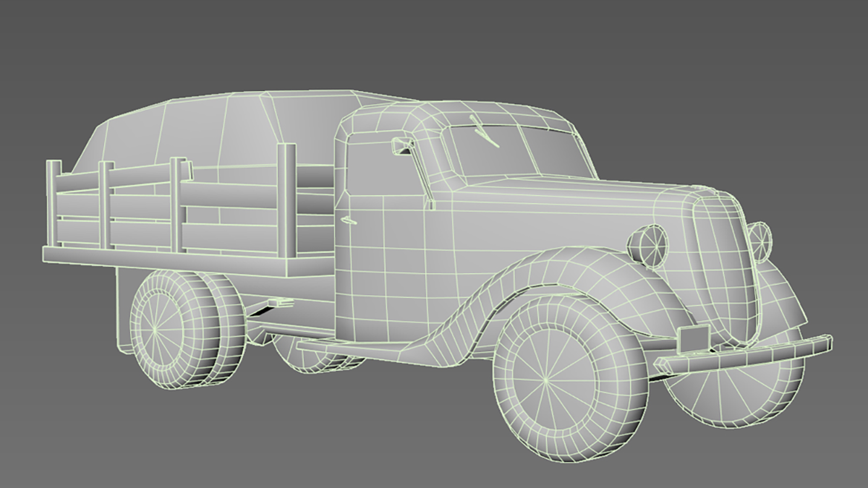
Task: Click the flatbed platform edge
Action: (166, 260)
